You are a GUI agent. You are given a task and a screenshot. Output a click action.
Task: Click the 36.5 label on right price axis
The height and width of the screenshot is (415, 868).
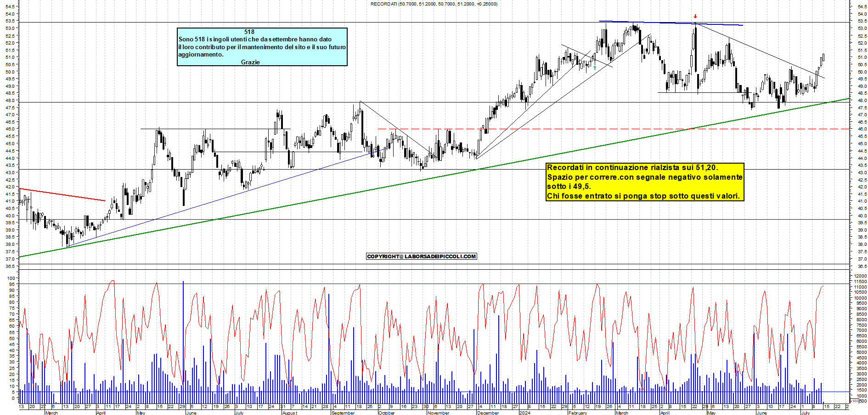click(862, 267)
